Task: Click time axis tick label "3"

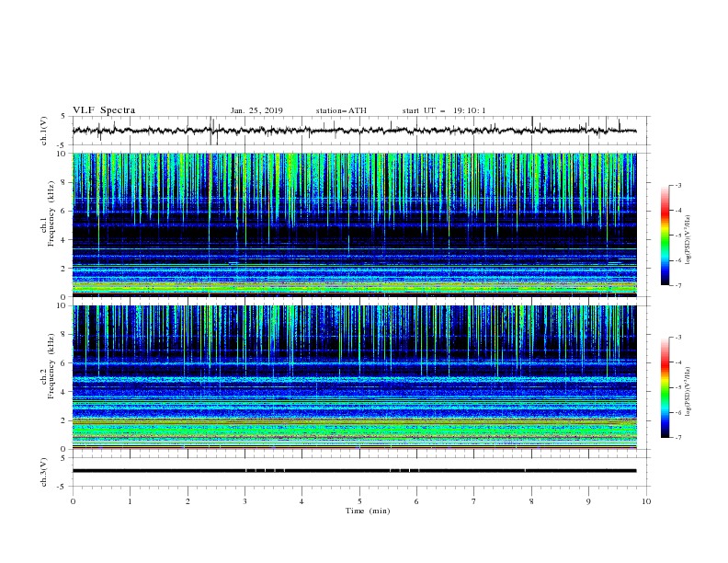Action: point(245,501)
